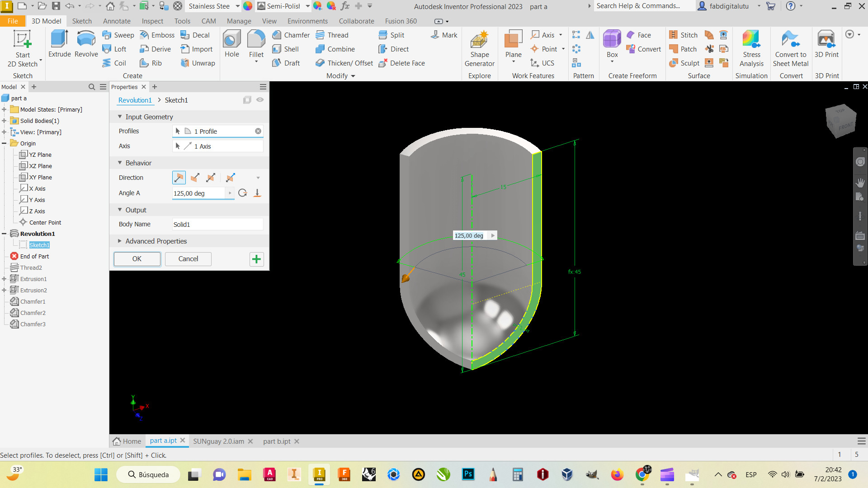This screenshot has height=488, width=868.
Task: Open the appearance color wheel
Action: 248,6
